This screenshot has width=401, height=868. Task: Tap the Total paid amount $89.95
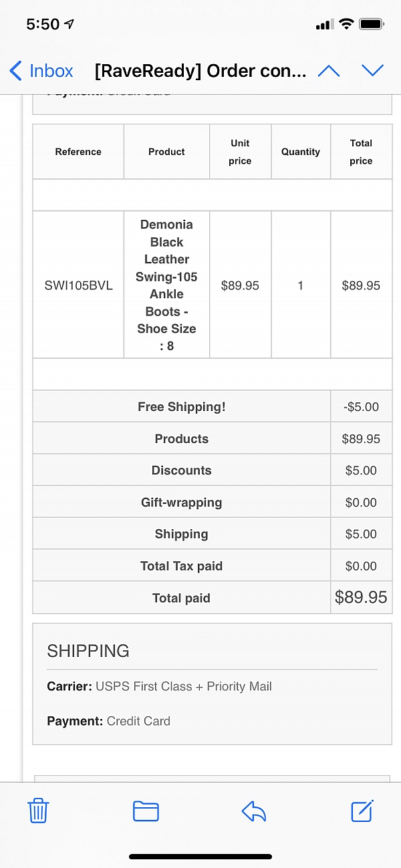[x=361, y=597]
